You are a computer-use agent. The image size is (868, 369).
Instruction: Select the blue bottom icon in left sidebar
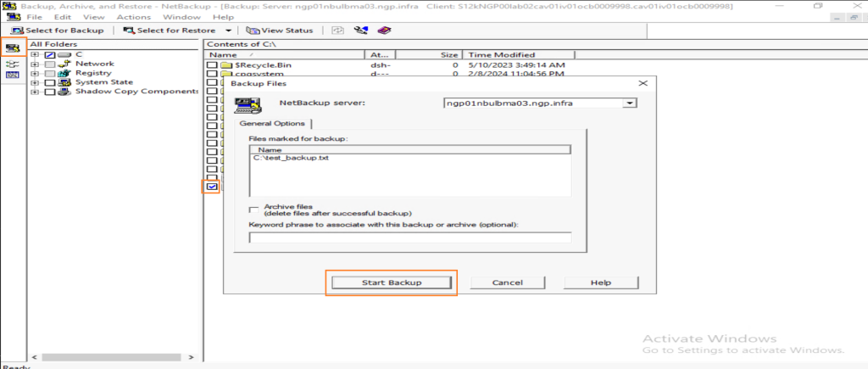(x=13, y=75)
